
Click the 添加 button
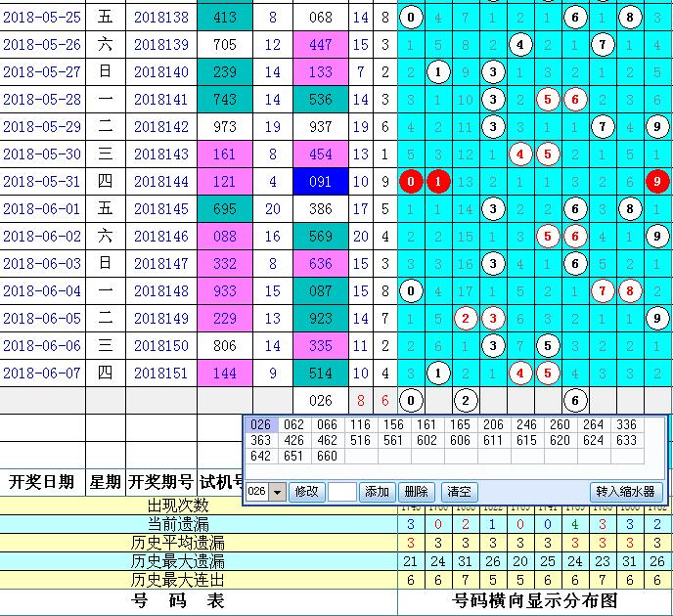click(377, 492)
